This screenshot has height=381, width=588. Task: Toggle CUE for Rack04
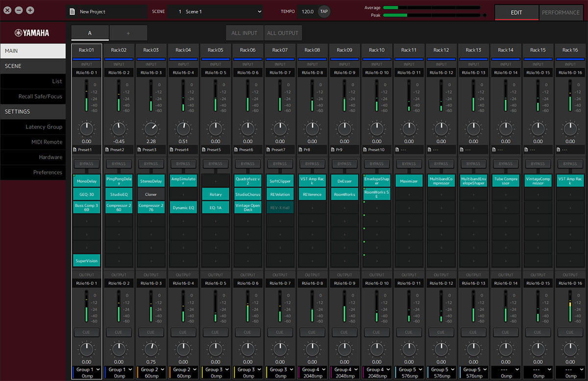pos(183,332)
